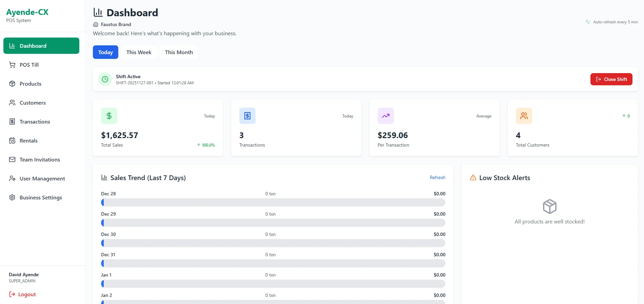Click the green up arrow beside 100.0%
Screen dimensions: 644x304
[x=199, y=145]
